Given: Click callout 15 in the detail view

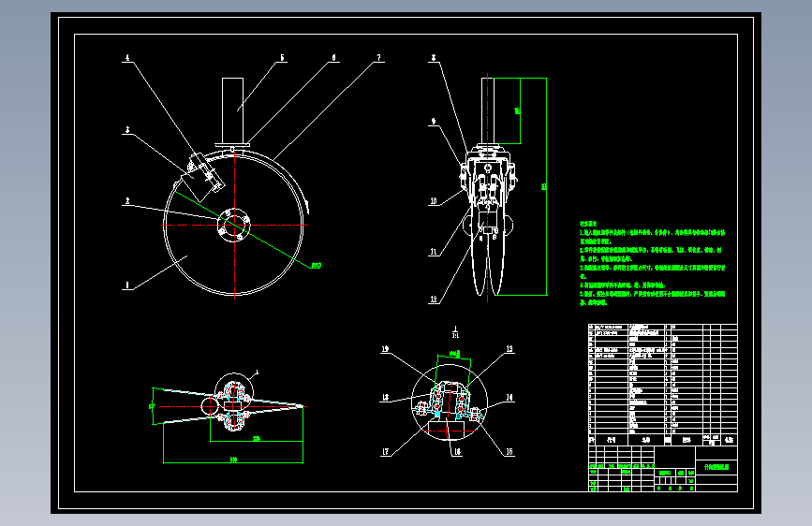Looking at the screenshot, I should [x=509, y=452].
